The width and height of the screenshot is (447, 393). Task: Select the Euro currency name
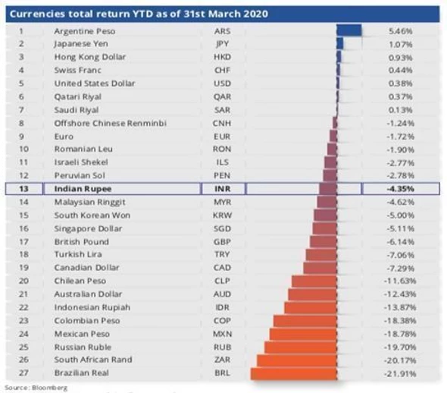[64, 137]
